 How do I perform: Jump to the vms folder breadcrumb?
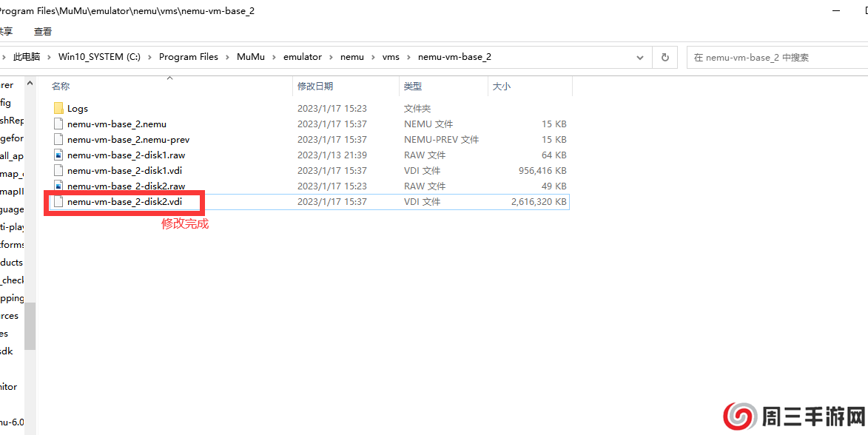tap(391, 57)
